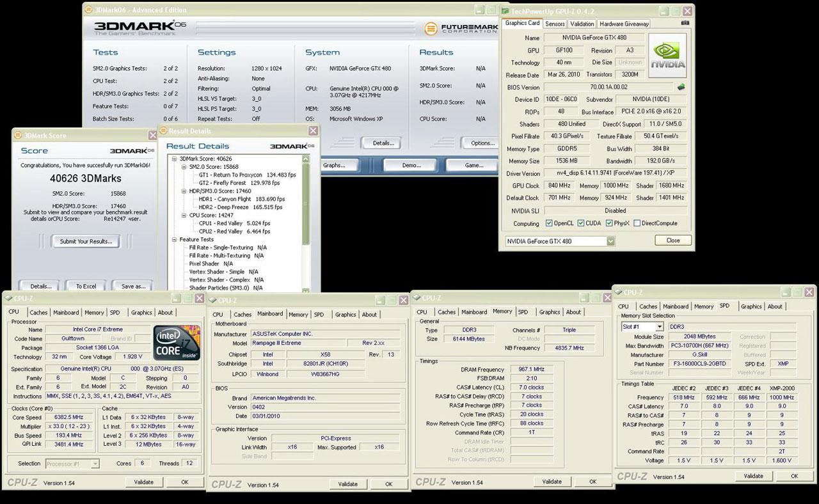Open the GeForce GTX 480 GPU dropdown
Viewport: 819px width, 504px height.
[610, 241]
